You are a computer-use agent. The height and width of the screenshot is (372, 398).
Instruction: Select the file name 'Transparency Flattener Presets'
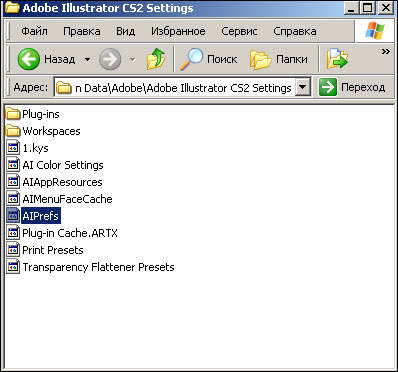coord(98,267)
